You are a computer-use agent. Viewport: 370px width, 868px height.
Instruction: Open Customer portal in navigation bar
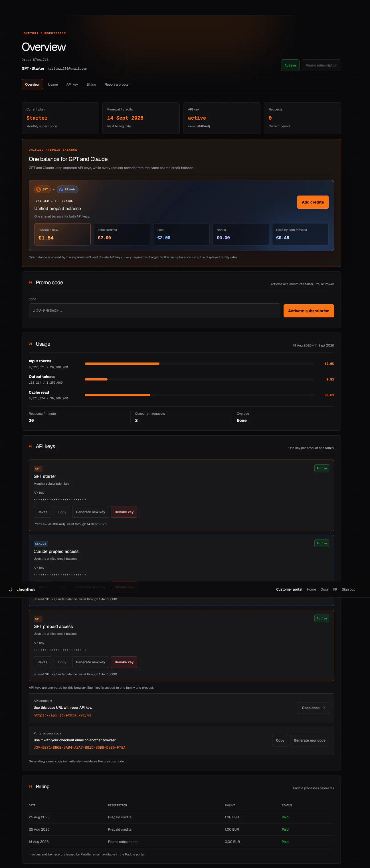coord(289,589)
